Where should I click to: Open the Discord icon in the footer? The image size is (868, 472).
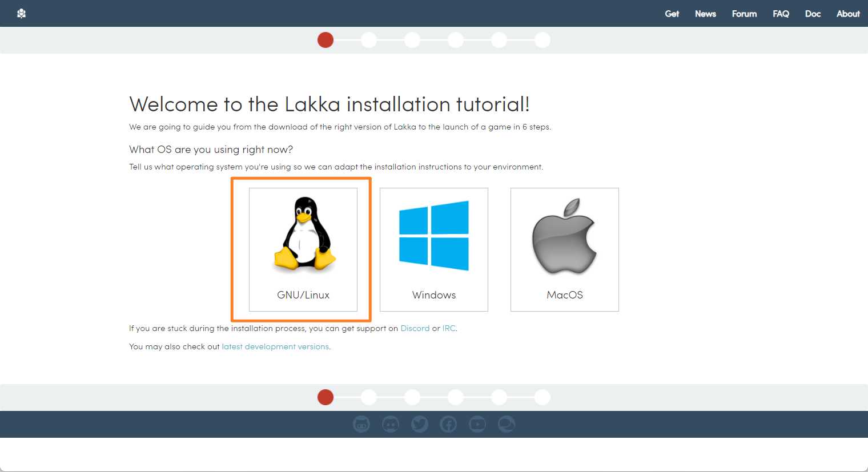[391, 424]
